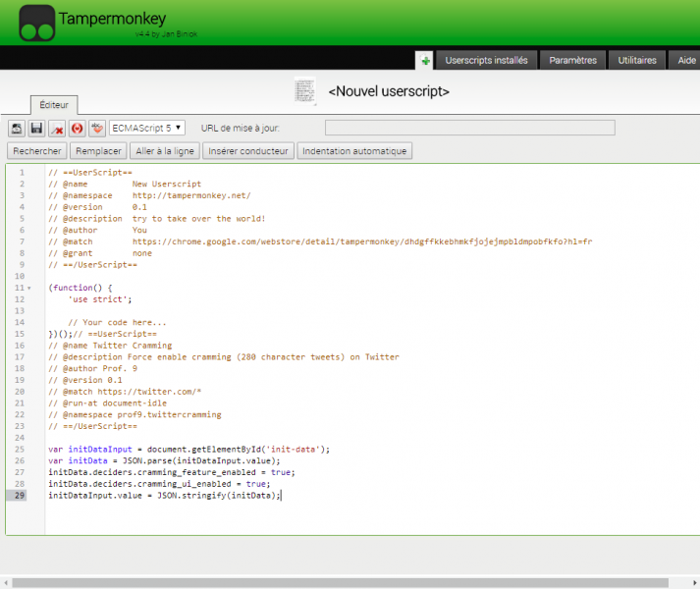Click 'New Userscript' text on line 2
700x589 pixels.
point(167,184)
